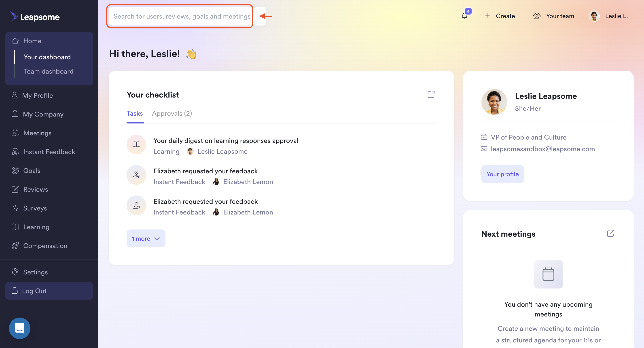This screenshot has width=644, height=348.
Task: Click the first Elizabeth feedback task icon
Action: [x=136, y=175]
